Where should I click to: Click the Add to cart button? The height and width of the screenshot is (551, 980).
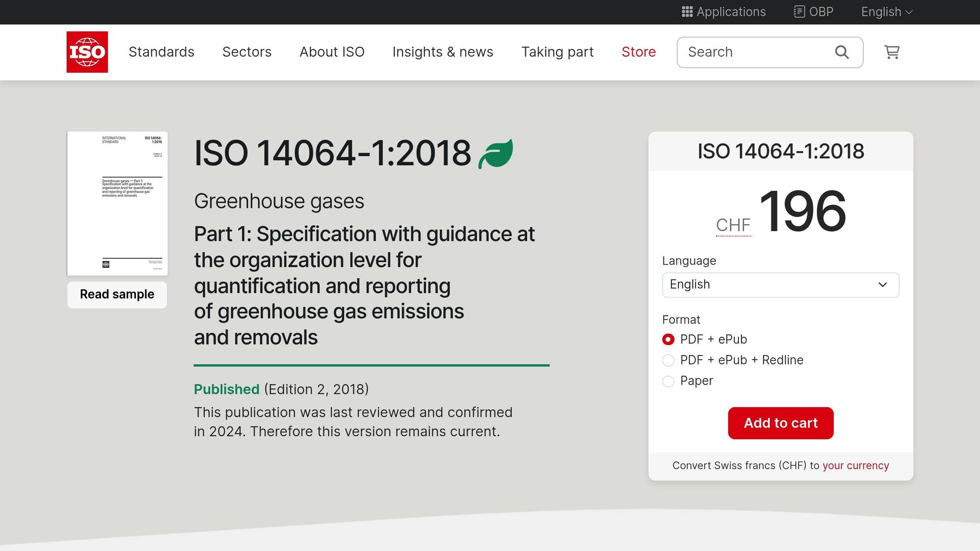coord(780,423)
